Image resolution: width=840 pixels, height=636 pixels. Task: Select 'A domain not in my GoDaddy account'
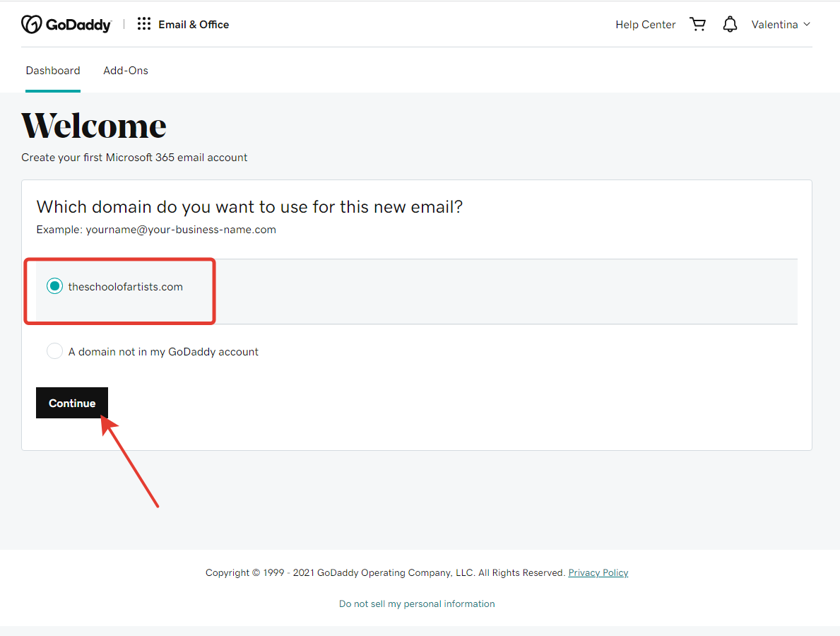54,351
